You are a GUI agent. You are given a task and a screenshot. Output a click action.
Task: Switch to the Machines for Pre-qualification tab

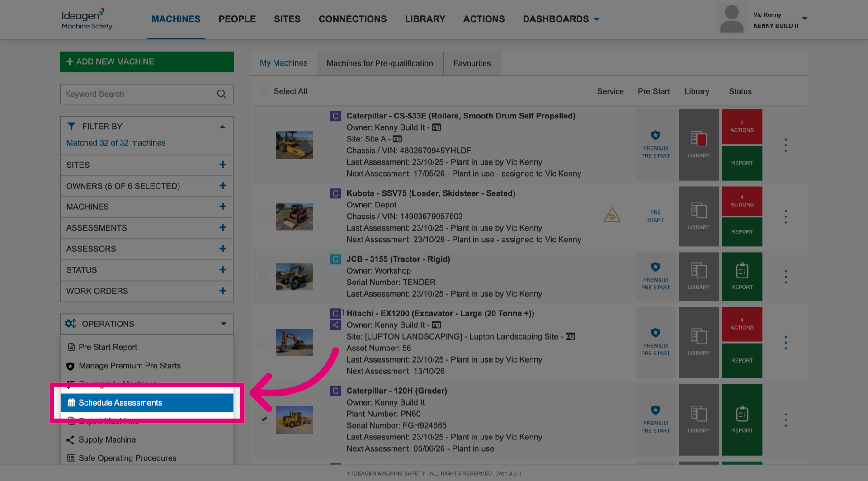point(380,63)
